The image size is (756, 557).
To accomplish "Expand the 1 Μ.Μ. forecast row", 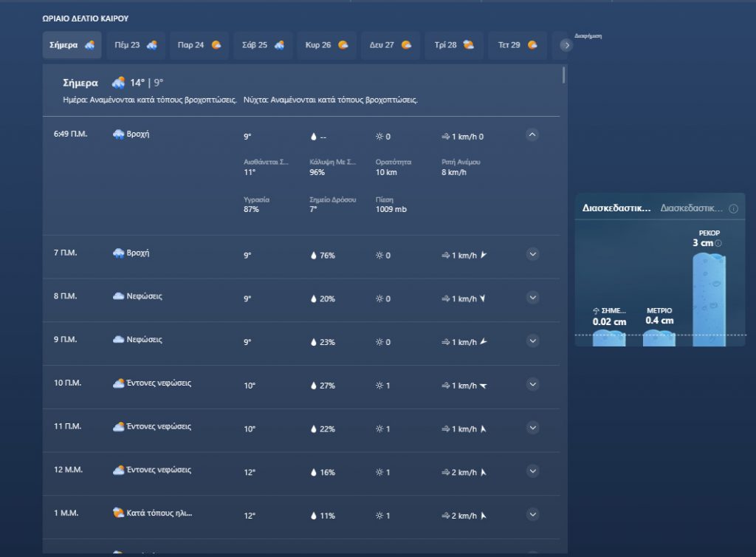I will [532, 514].
